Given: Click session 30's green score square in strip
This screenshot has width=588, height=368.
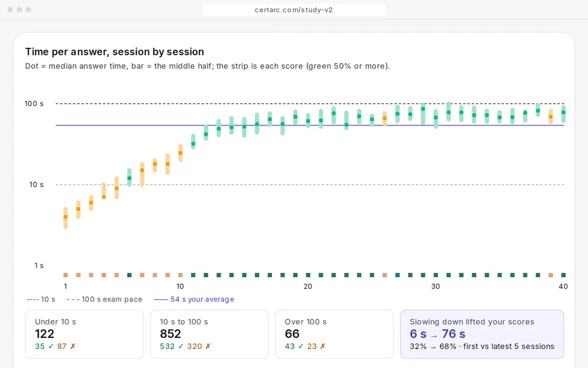Looking at the screenshot, I should point(435,275).
